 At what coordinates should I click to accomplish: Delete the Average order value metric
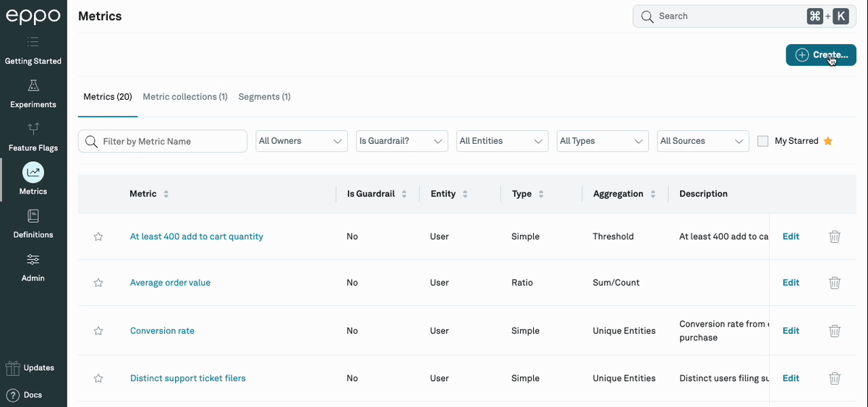834,283
